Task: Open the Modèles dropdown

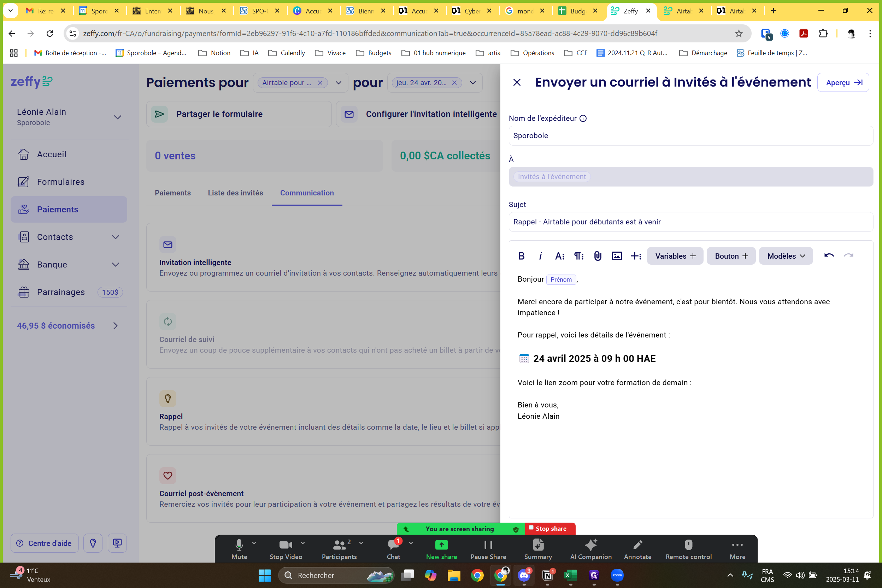Action: click(x=786, y=256)
